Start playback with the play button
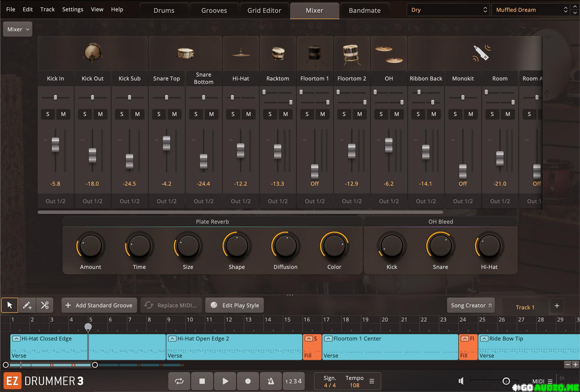The height and width of the screenshot is (392, 580). coord(225,381)
